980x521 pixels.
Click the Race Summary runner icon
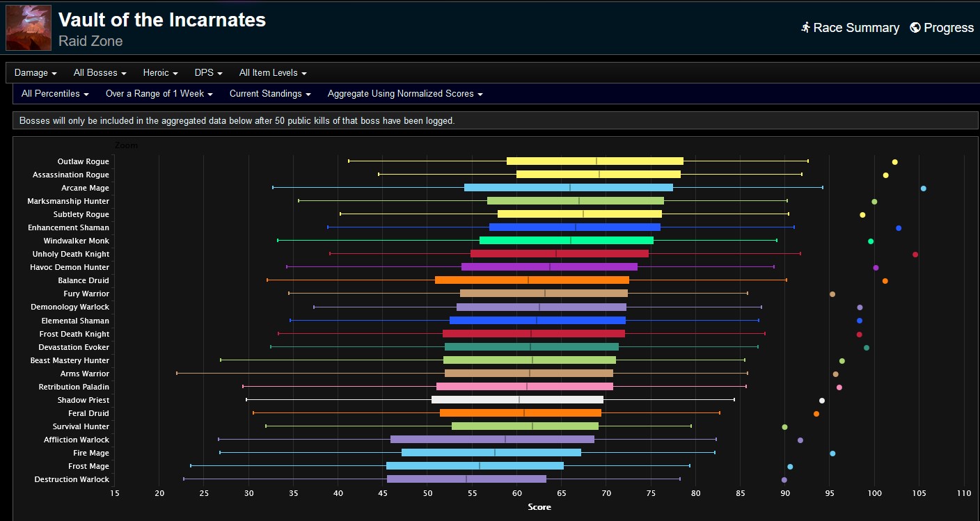pos(806,28)
